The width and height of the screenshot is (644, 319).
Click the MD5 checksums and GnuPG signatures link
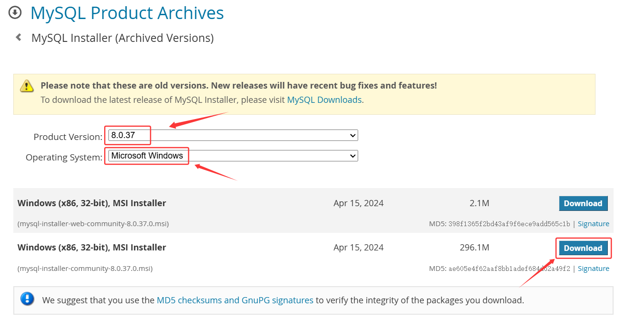pos(235,300)
